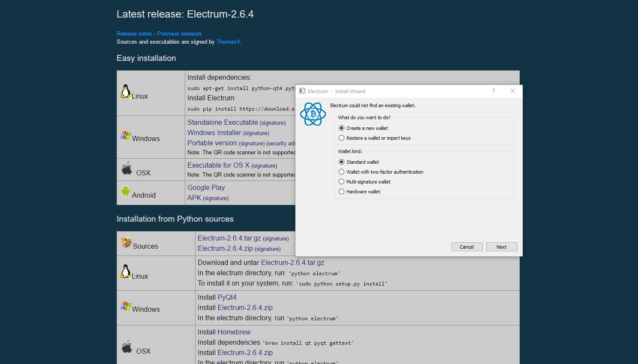Click the Linux penguin icon in Easy installation
Image resolution: width=638 pixels, height=364 pixels.
[125, 91]
